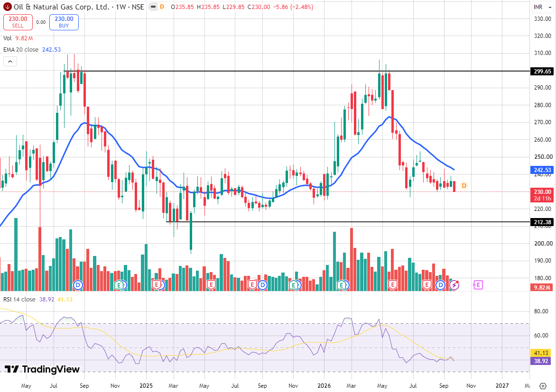Click the blue 242.53 EMA price label
Image resolution: width=556 pixels, height=392 pixels.
542,170
